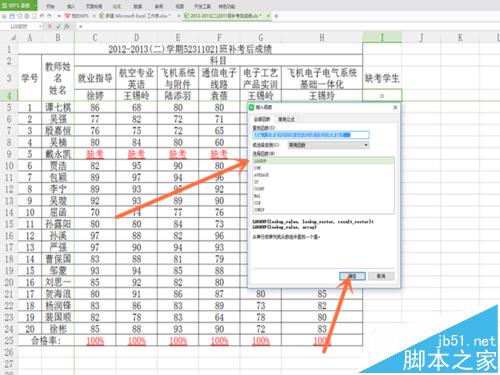
Task: Select MAX in the function list
Action: click(323, 196)
